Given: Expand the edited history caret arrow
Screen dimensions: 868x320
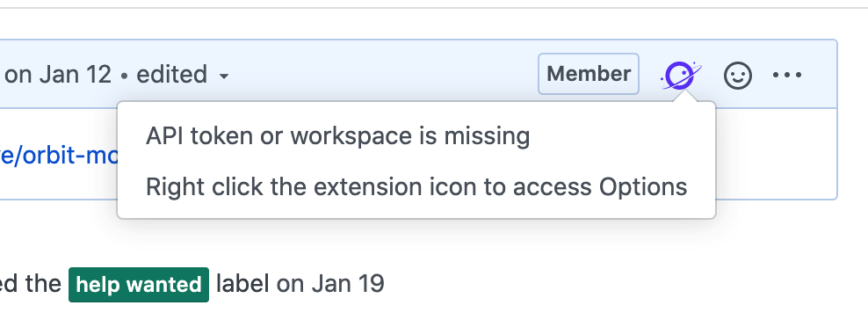Looking at the screenshot, I should 224,76.
